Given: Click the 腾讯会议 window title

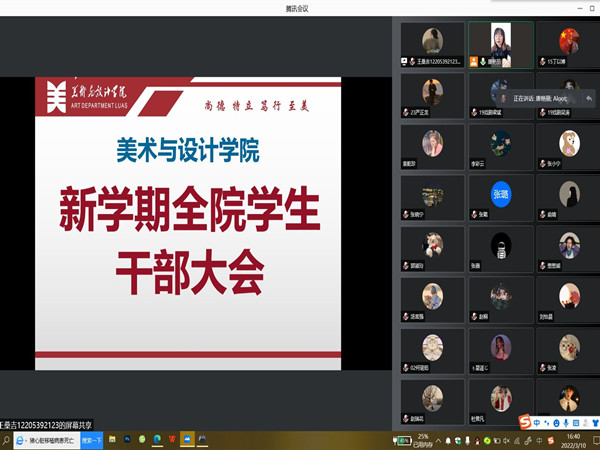Looking at the screenshot, I should click(x=300, y=8).
